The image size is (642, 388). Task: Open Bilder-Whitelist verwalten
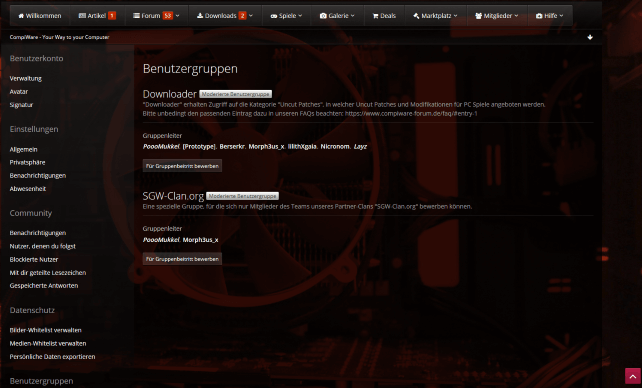coord(45,330)
